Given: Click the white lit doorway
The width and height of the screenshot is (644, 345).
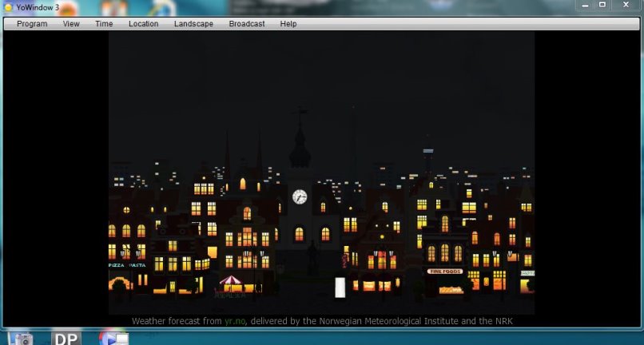Looking at the screenshot, I should (x=340, y=287).
